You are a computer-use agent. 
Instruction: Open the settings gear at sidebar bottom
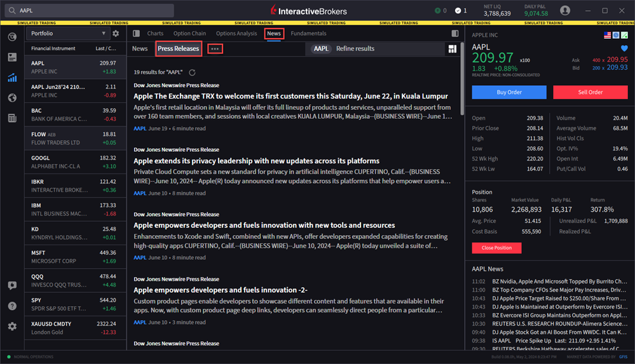12,327
